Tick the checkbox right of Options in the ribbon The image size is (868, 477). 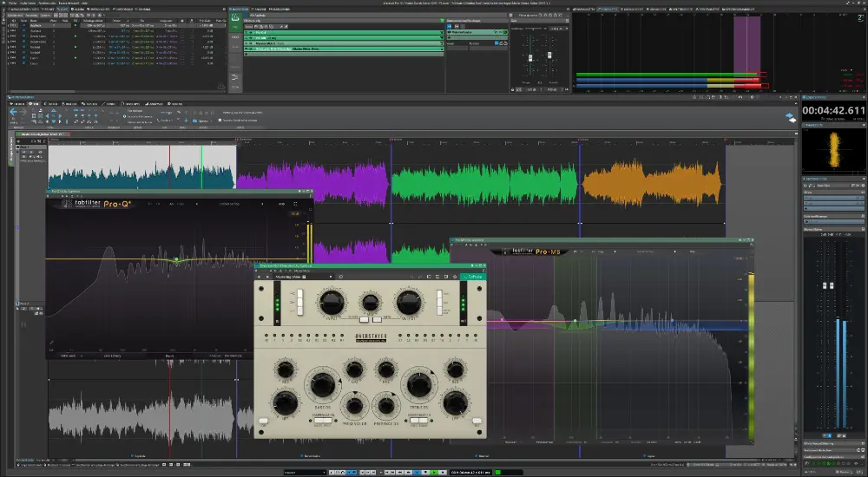(220, 120)
